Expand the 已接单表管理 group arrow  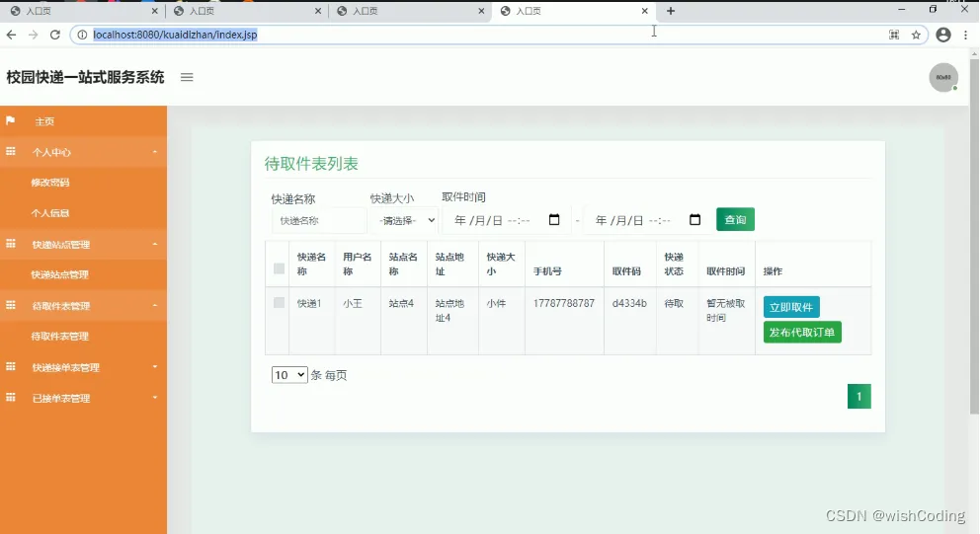pyautogui.click(x=155, y=398)
